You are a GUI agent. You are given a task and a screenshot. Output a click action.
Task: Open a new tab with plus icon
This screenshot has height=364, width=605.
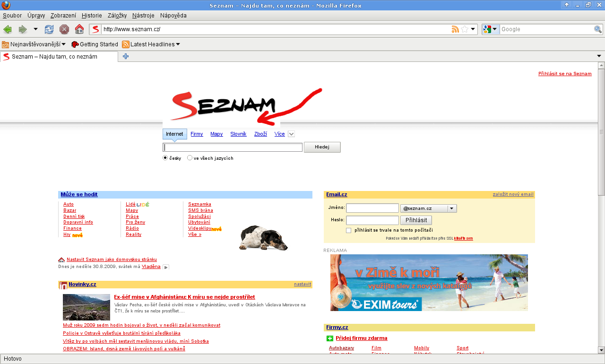pyautogui.click(x=126, y=57)
